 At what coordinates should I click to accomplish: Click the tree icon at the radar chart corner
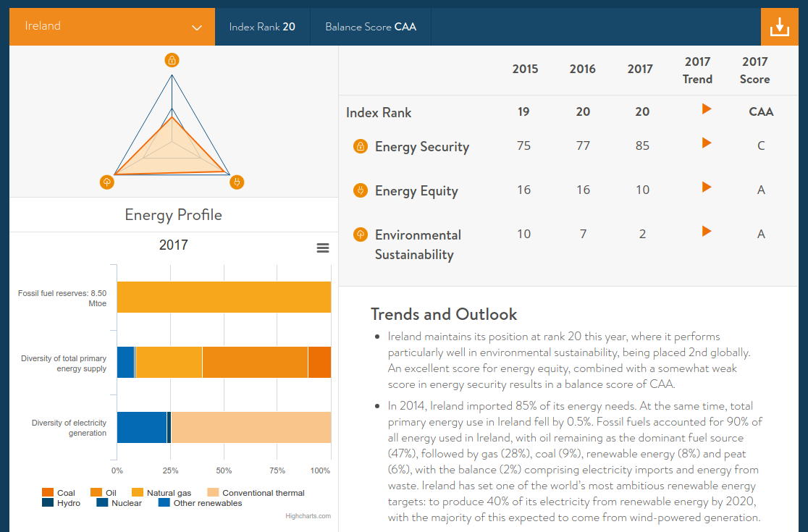point(106,182)
